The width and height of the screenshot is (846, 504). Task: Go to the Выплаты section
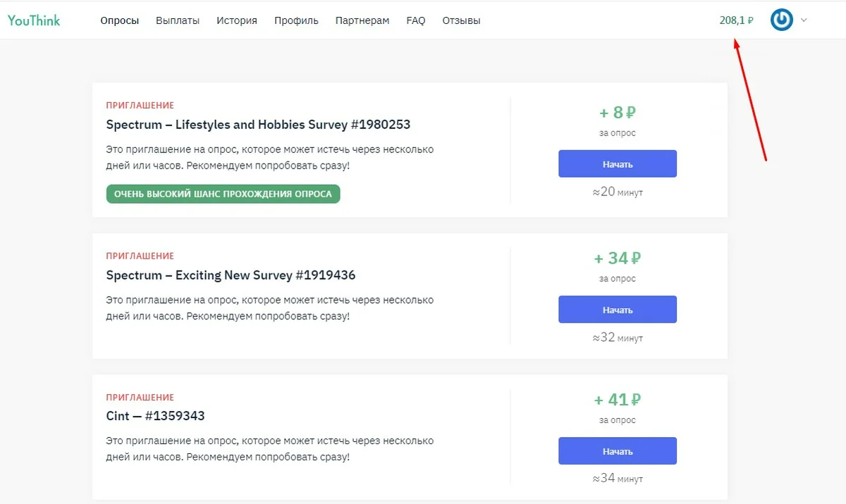(x=178, y=21)
